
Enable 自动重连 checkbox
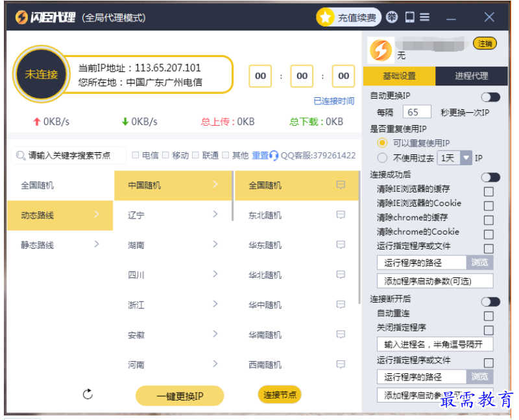(489, 316)
